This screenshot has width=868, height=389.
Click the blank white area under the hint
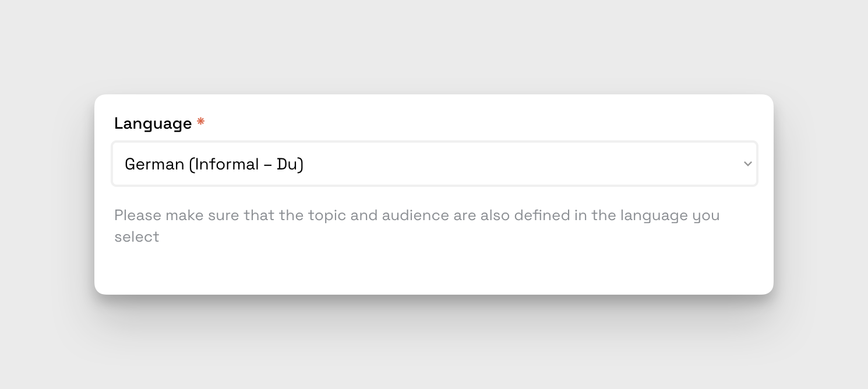click(434, 269)
